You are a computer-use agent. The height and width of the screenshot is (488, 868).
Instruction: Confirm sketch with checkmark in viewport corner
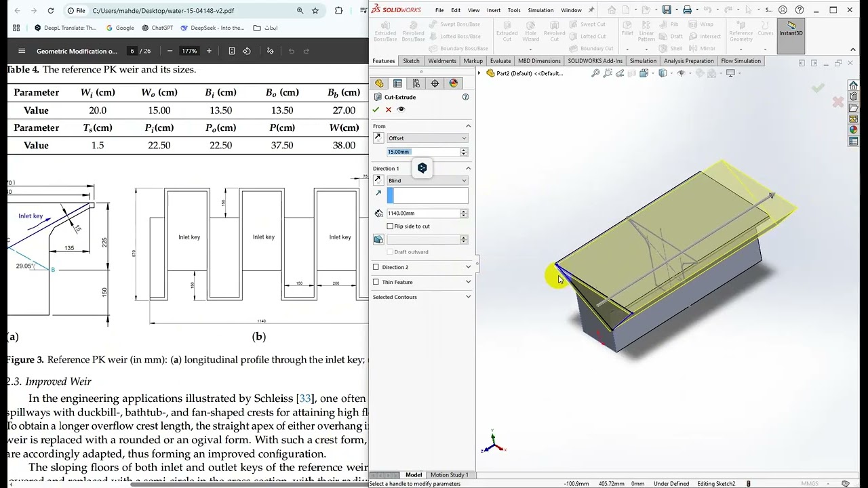818,88
